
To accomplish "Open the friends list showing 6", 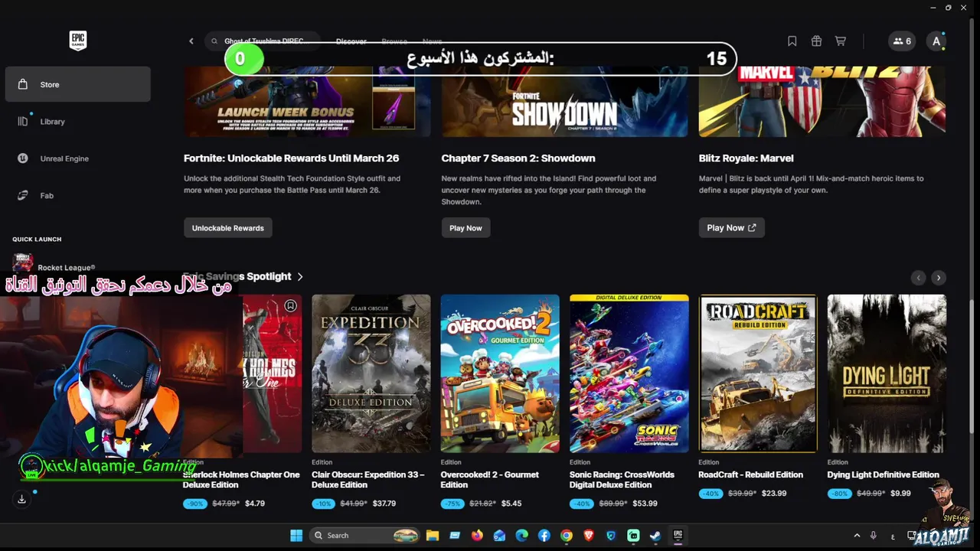I will click(902, 41).
